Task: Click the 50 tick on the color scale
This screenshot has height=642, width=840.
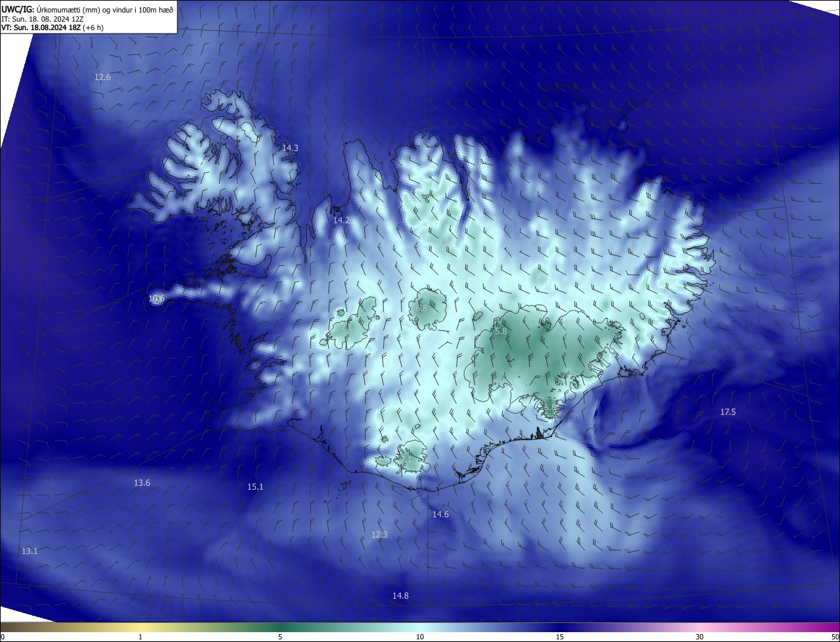Action: pos(835,637)
